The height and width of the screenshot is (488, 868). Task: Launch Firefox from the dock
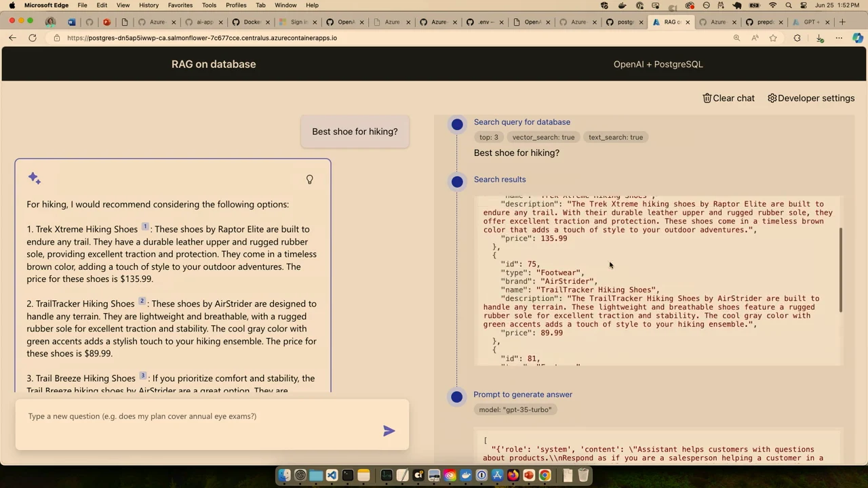tap(513, 475)
